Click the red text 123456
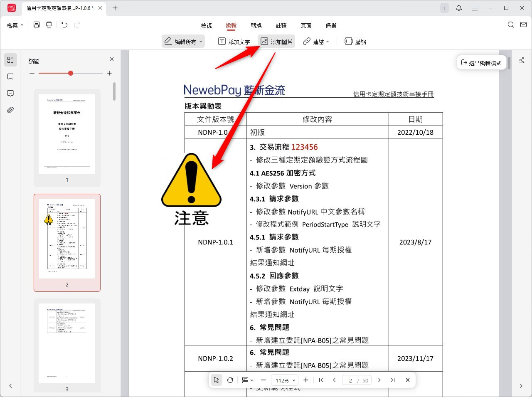This screenshot has height=397, width=532. [304, 147]
